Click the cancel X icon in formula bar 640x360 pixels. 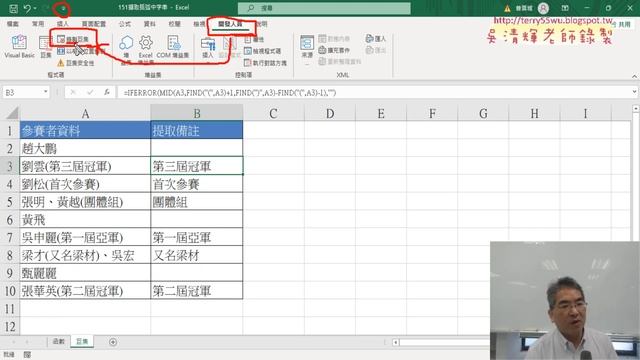(73, 93)
